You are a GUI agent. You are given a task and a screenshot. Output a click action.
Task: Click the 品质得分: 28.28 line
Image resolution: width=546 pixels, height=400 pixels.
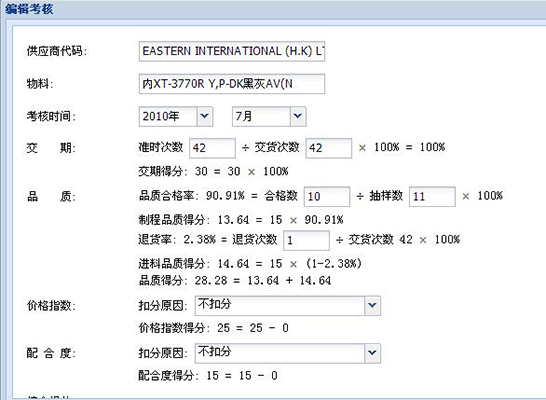point(235,280)
